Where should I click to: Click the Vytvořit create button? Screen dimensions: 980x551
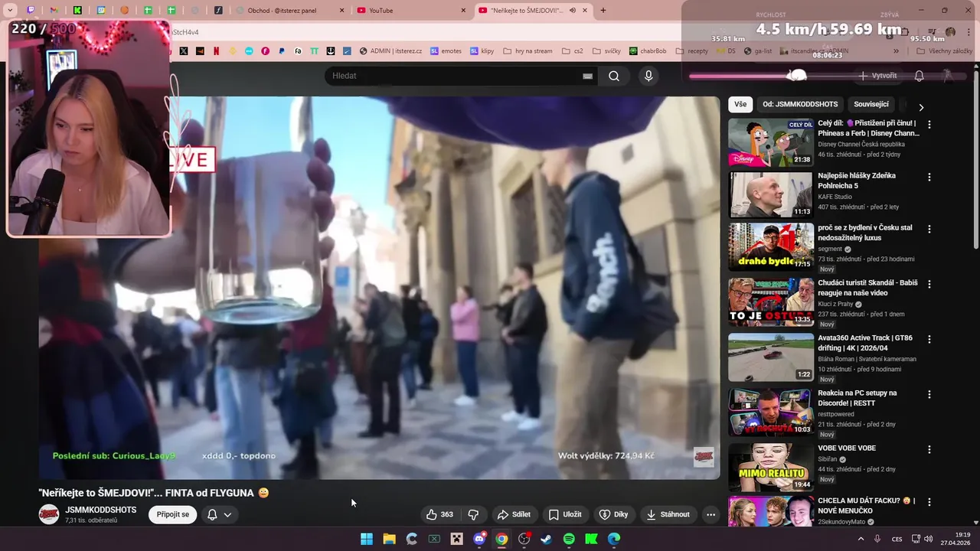pyautogui.click(x=878, y=76)
